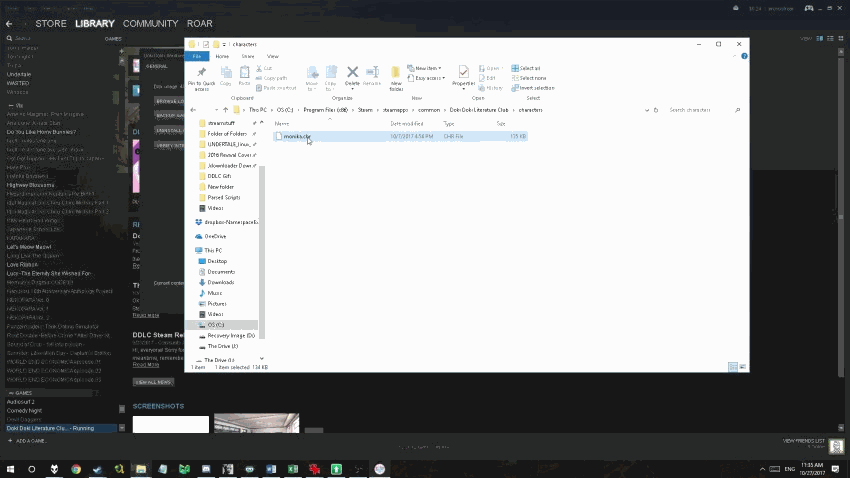The height and width of the screenshot is (478, 850).
Task: Create a New folder from ribbon
Action: click(396, 76)
